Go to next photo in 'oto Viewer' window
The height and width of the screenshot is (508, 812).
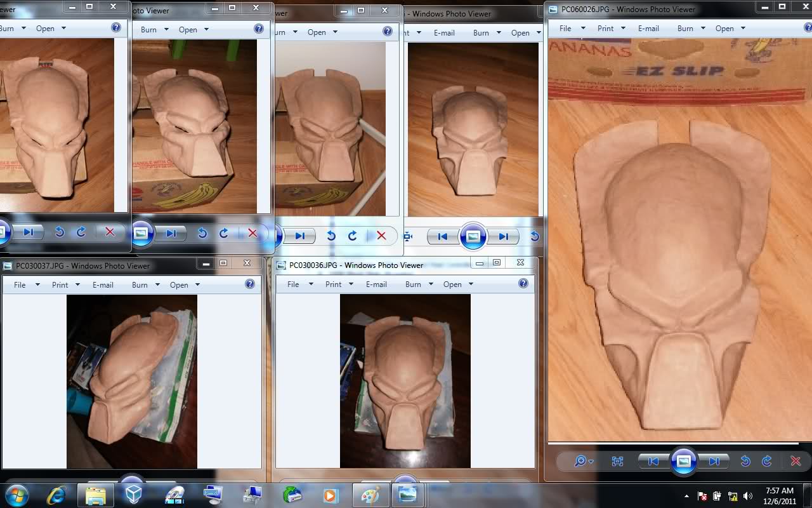coord(171,233)
